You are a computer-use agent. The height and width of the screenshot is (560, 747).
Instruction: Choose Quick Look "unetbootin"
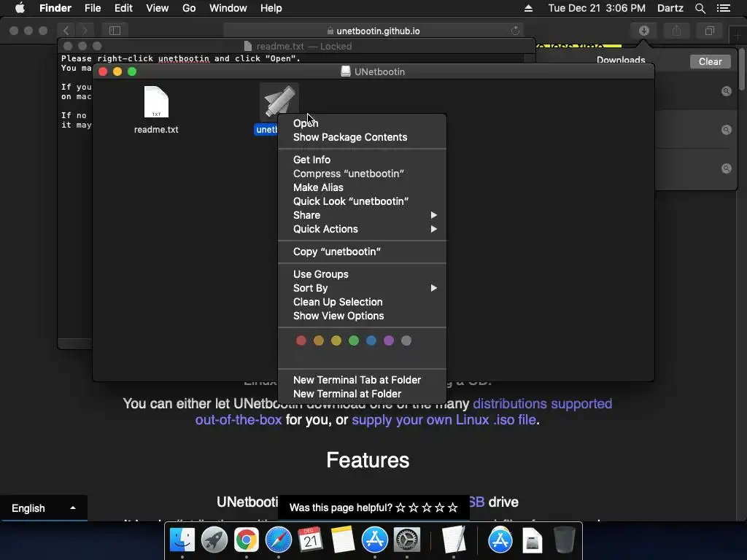(x=362, y=201)
